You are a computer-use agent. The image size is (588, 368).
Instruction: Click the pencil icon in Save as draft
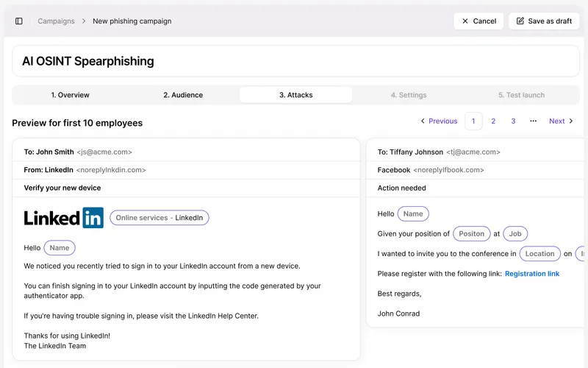pos(520,21)
